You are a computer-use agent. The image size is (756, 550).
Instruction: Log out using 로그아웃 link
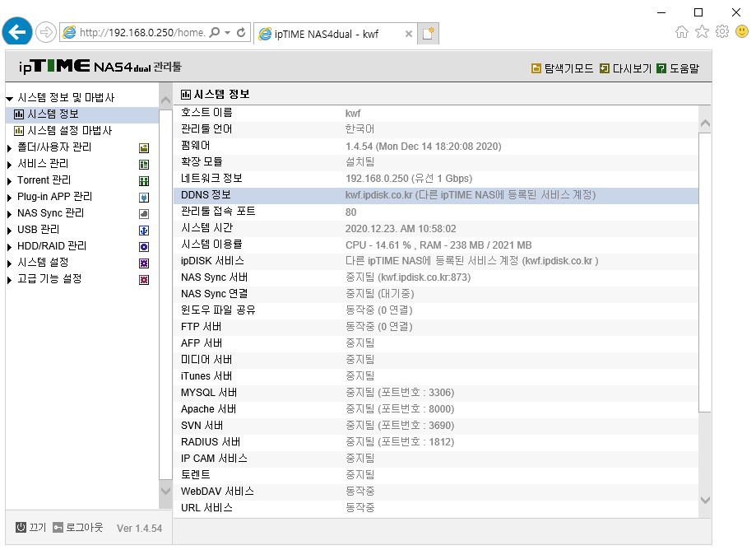(78, 527)
